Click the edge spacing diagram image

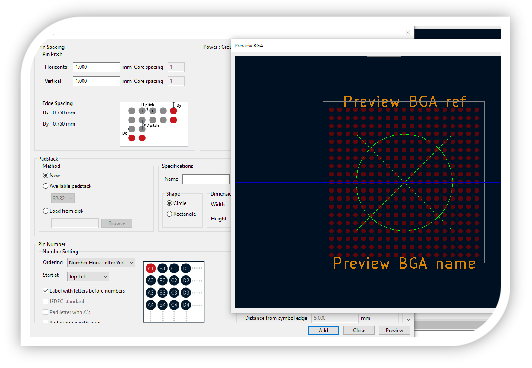point(154,124)
